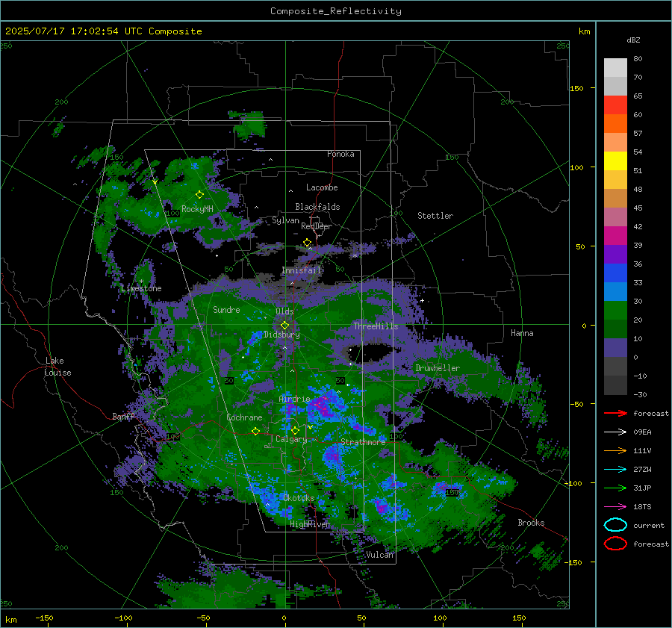Click the dBZ legend heading
Screen dimensions: 672x628
pos(633,40)
